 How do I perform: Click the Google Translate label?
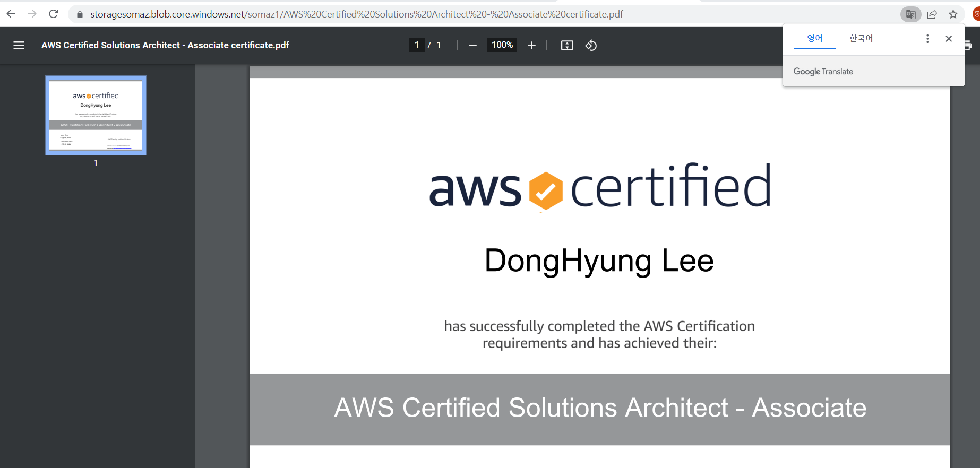click(x=823, y=72)
